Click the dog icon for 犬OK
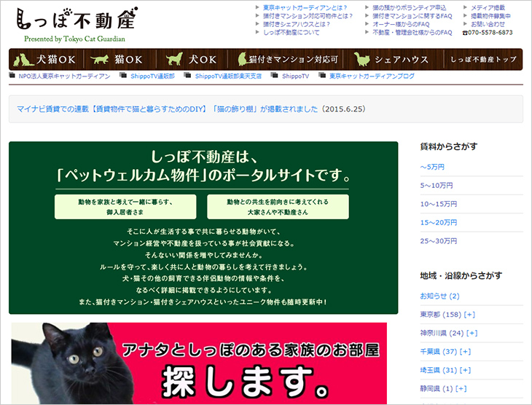Screen dimensions: 532x405 (174, 59)
